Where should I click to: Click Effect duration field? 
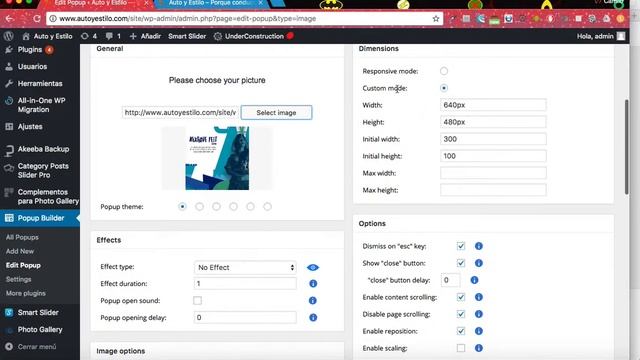pyautogui.click(x=245, y=284)
